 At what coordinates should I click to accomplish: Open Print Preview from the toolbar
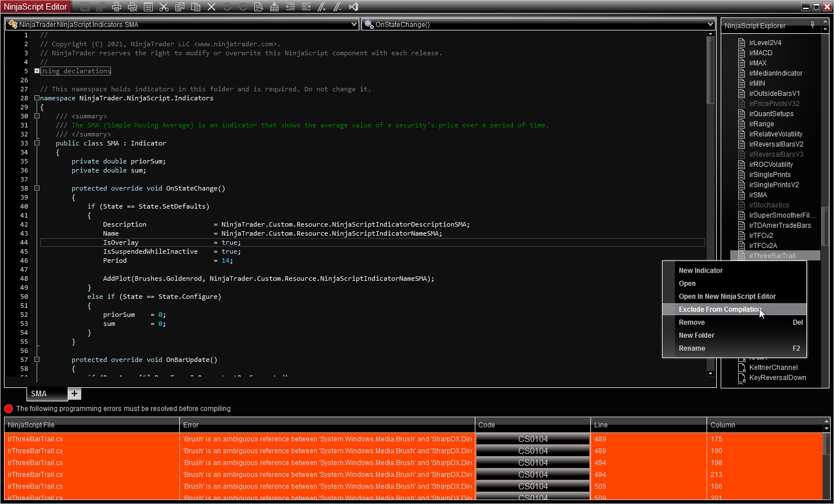(133, 7)
